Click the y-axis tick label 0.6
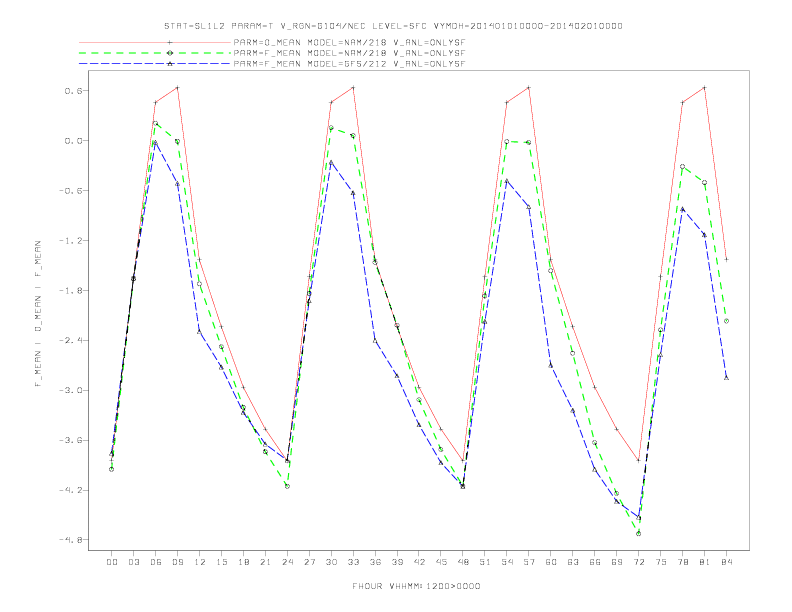The width and height of the screenshot is (792, 612). [x=73, y=91]
